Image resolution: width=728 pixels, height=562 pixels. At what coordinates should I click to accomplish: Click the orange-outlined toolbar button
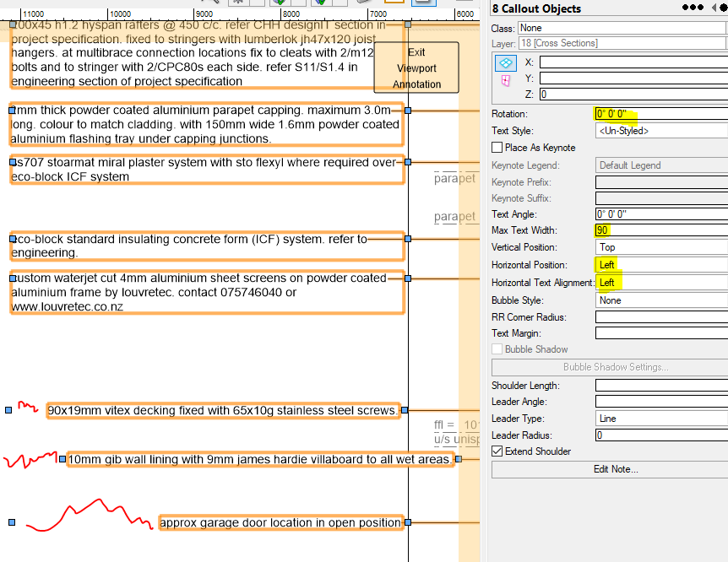tap(395, 3)
